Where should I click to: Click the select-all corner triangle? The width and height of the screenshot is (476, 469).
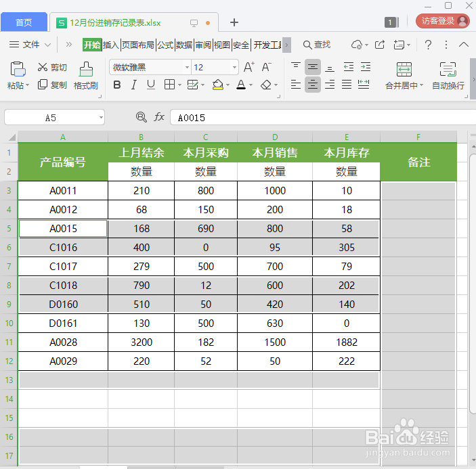12,137
